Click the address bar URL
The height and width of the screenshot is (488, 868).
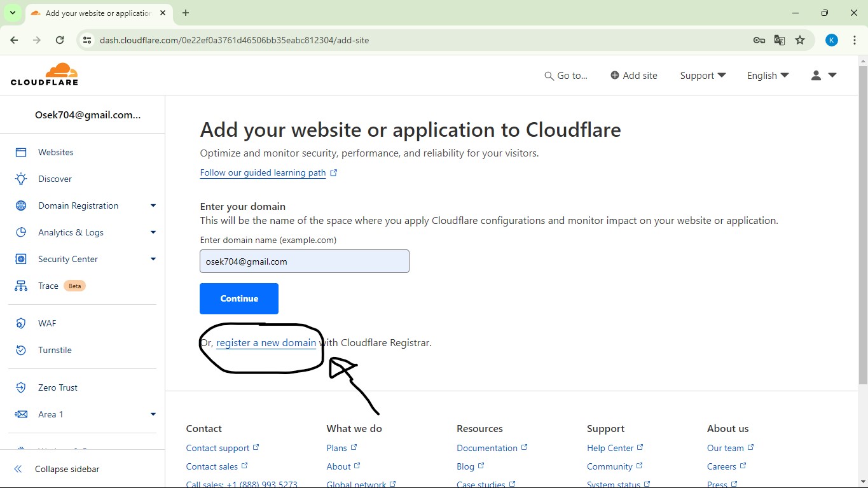[234, 40]
